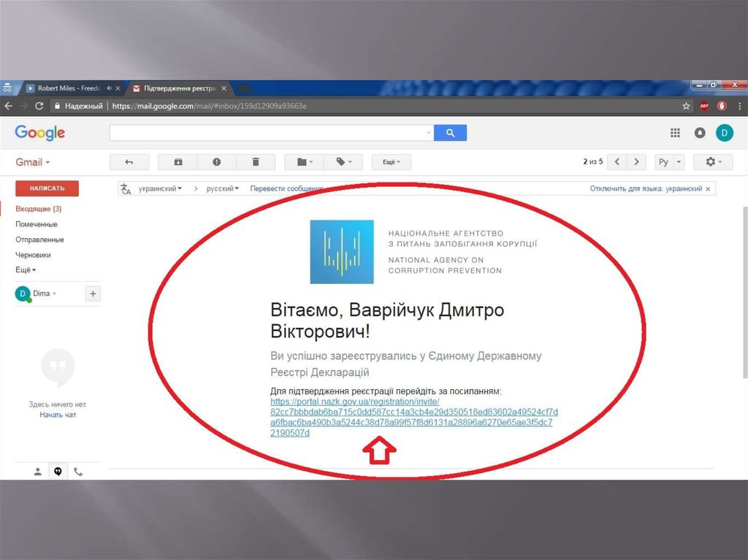
Task: Open the Google apps grid
Action: (675, 133)
